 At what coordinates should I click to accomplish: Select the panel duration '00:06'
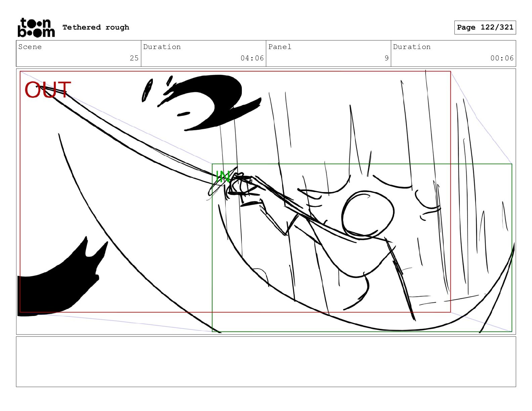[x=502, y=58]
